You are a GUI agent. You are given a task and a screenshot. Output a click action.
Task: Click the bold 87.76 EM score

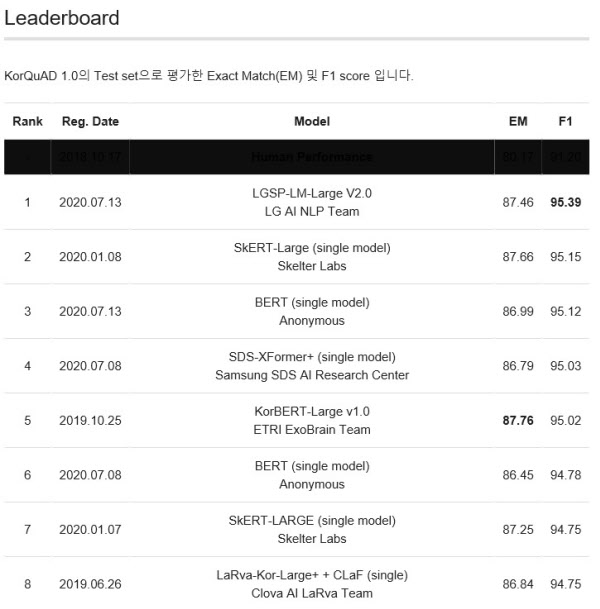(518, 420)
